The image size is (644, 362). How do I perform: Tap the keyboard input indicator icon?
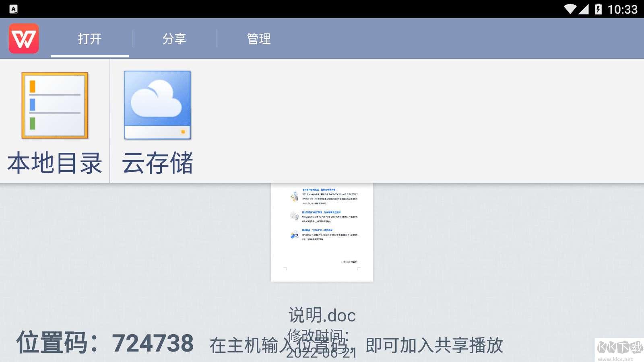[13, 9]
